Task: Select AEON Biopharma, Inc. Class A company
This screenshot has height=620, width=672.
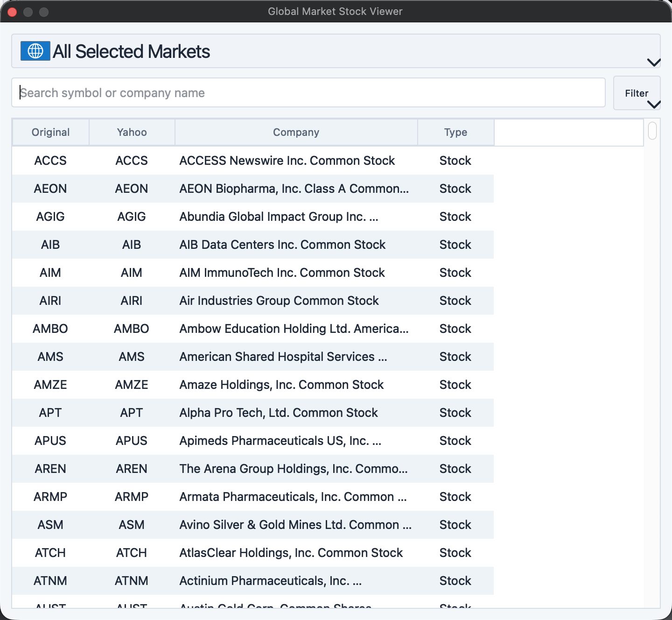Action: click(294, 189)
